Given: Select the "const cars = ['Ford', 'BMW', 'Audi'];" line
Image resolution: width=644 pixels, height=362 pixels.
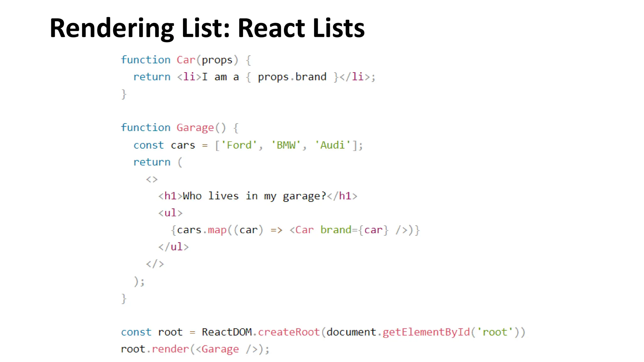Looking at the screenshot, I should [248, 145].
